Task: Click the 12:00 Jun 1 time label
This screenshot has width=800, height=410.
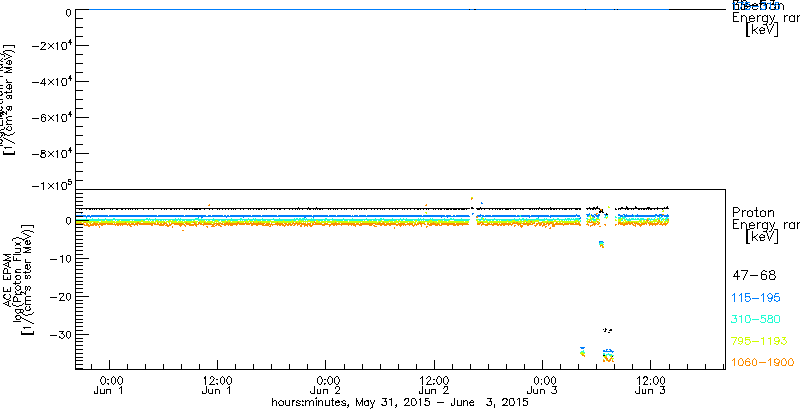Action: coord(218,384)
